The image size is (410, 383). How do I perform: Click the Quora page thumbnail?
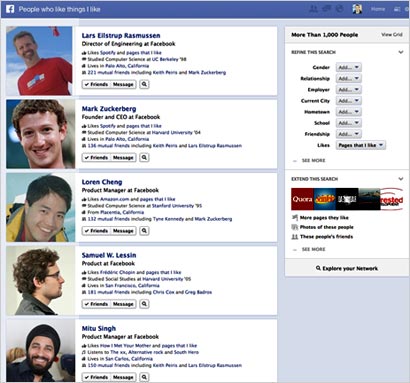coord(302,199)
